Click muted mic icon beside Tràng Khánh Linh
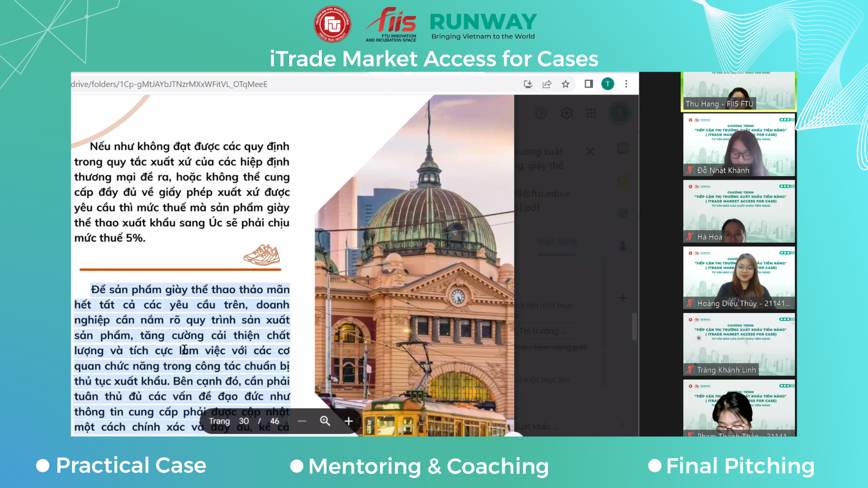 [689, 370]
